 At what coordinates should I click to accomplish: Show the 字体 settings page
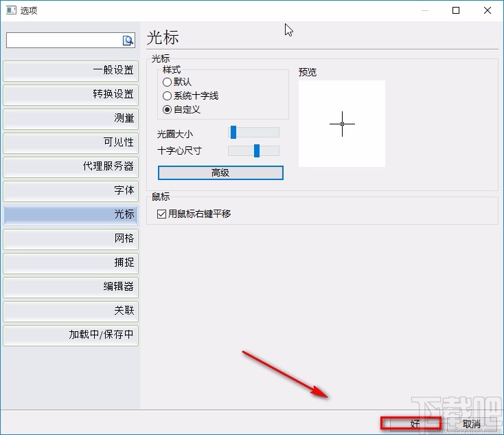pos(71,190)
